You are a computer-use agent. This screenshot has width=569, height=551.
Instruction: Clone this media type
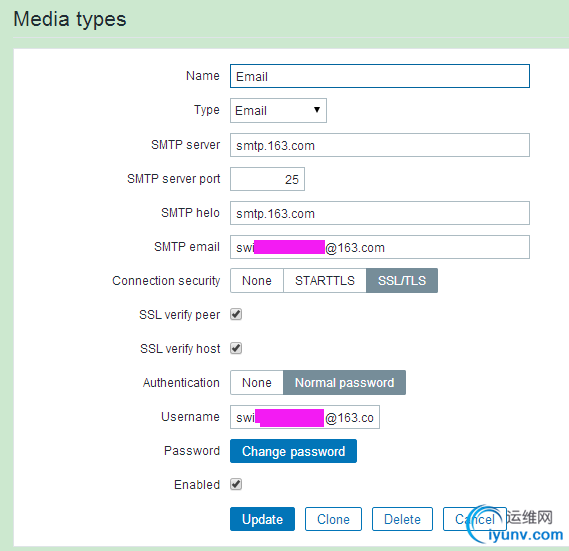[x=333, y=519]
